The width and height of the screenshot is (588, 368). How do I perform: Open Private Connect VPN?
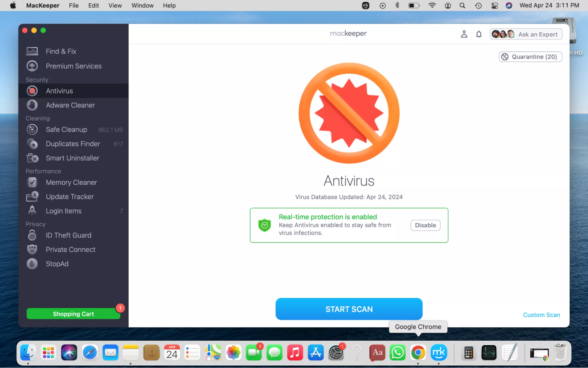[70, 249]
